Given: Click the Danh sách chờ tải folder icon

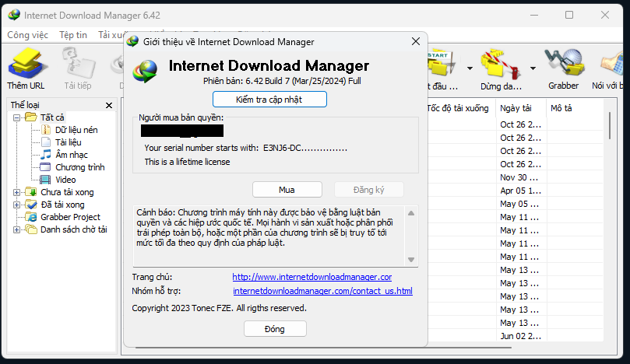Looking at the screenshot, I should pos(31,229).
